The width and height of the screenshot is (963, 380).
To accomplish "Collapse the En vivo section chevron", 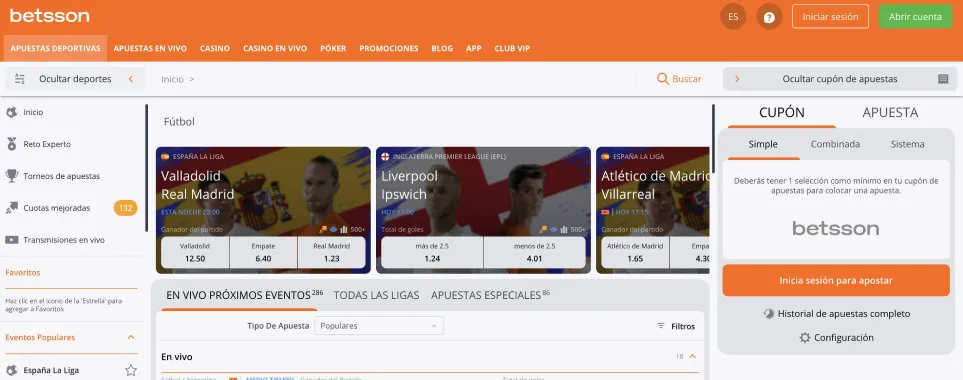I will (x=692, y=357).
